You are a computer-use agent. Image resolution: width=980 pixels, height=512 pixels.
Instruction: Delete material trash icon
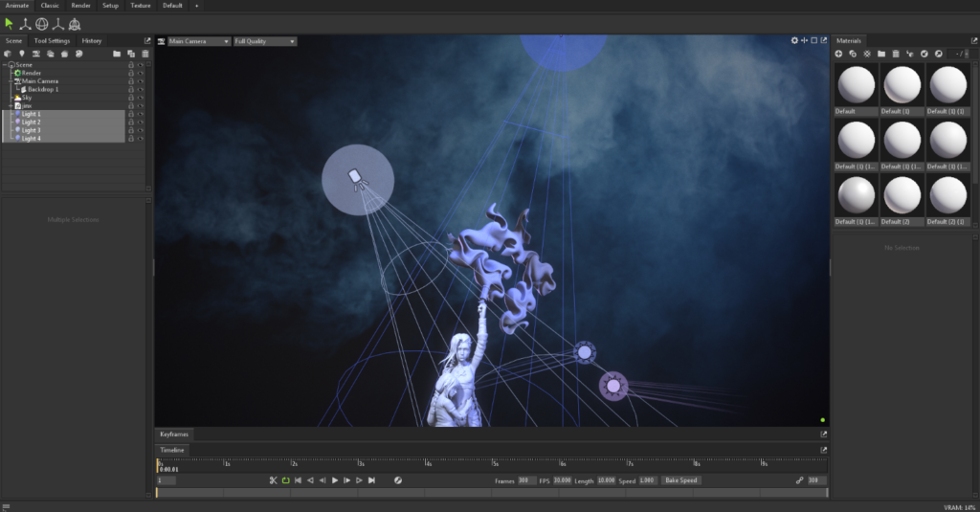(x=896, y=54)
